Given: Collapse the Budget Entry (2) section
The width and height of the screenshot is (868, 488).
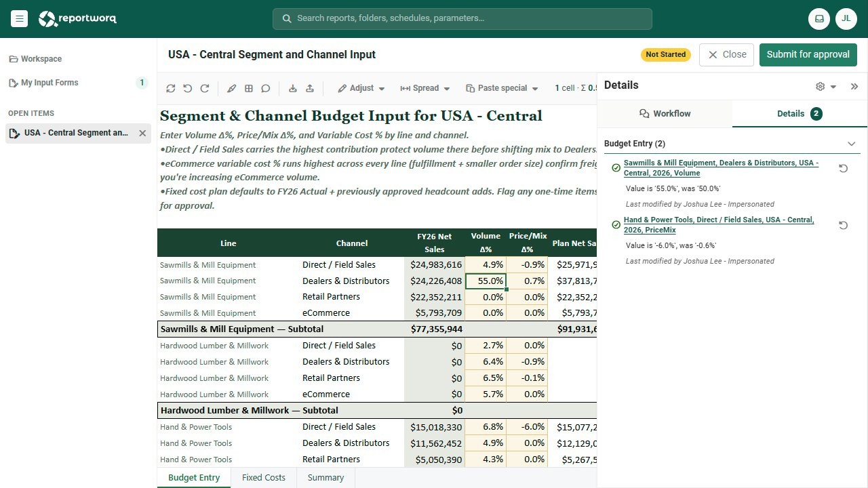Looking at the screenshot, I should [852, 144].
